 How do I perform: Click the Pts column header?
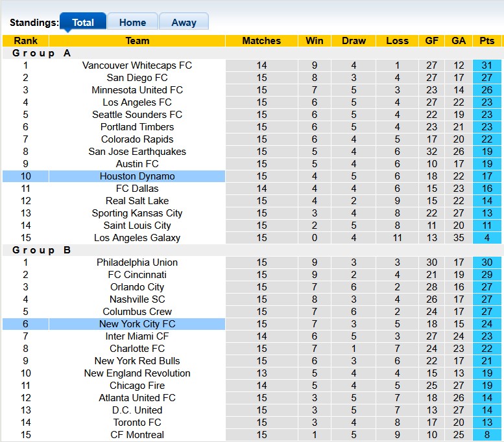[x=486, y=41]
